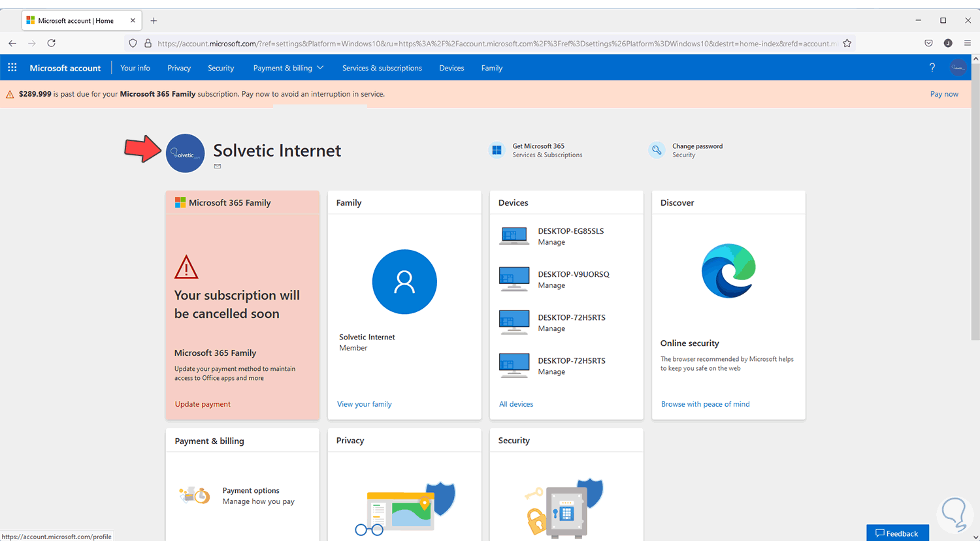Open the Microsoft apps grid launcher
The image size is (980, 549).
pos(12,67)
